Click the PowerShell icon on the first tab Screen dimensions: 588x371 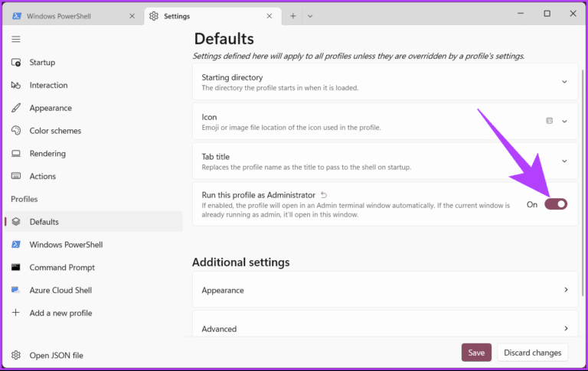coord(17,16)
